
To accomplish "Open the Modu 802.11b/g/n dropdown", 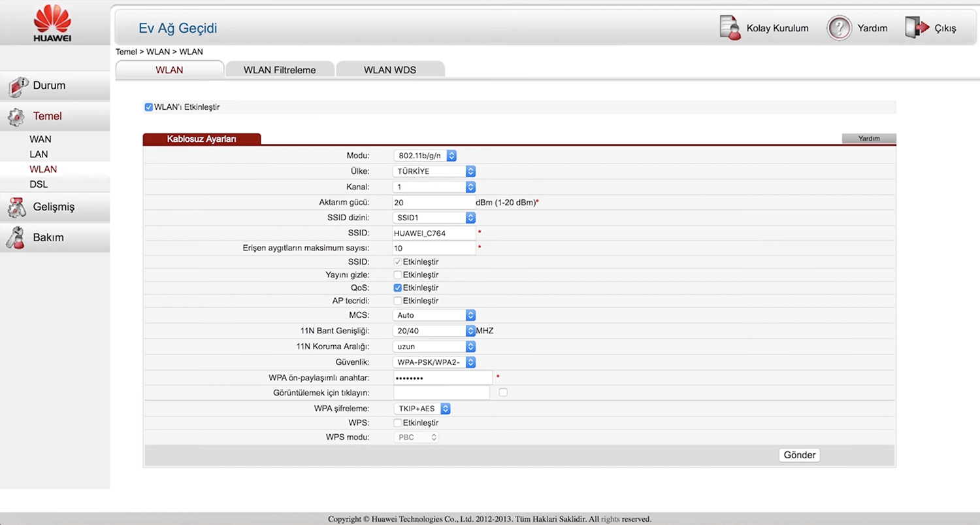I will click(425, 156).
